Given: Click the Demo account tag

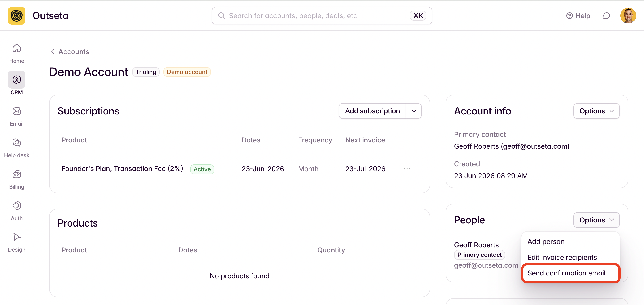Looking at the screenshot, I should (187, 72).
